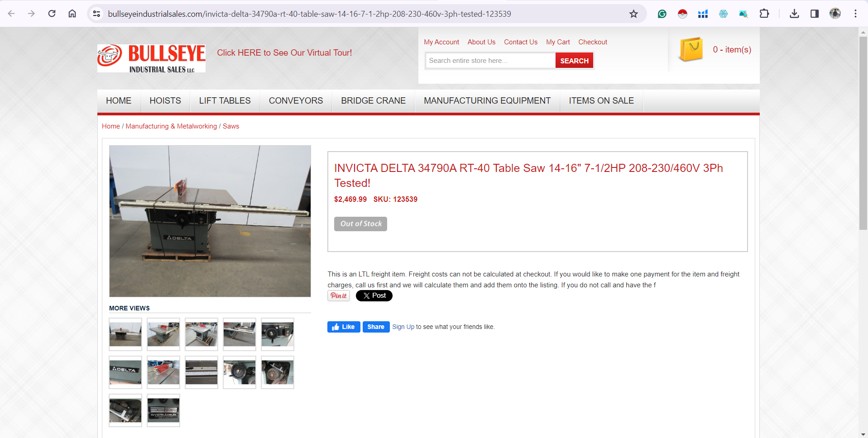
Task: Share on Facebook with Share button
Action: coord(376,327)
